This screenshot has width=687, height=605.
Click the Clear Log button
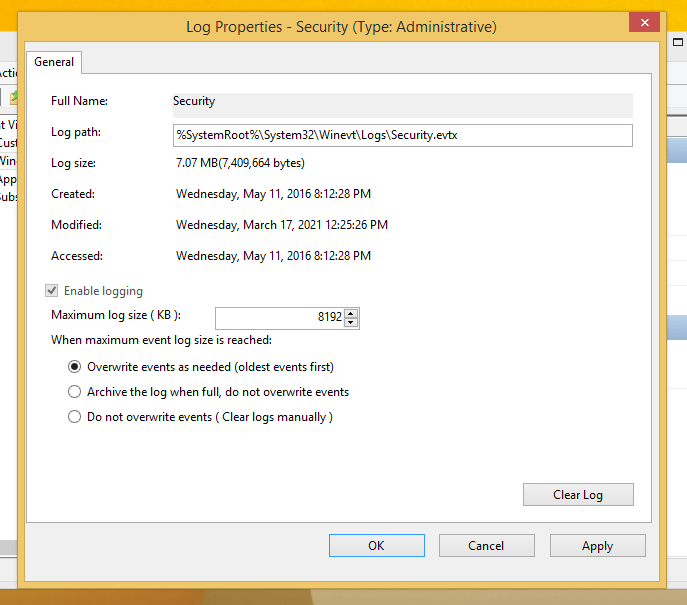[578, 495]
